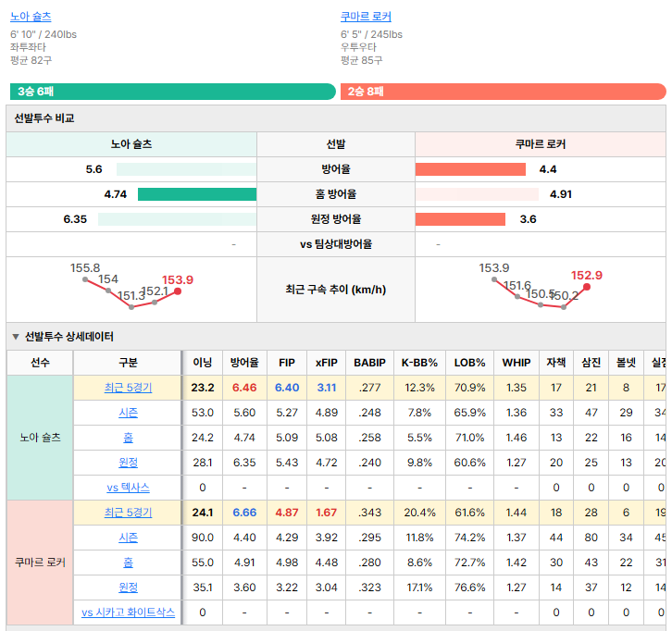Click the 최근 구속 추이 (km/h) label
Screen dimensions: 672x631
tap(336, 290)
